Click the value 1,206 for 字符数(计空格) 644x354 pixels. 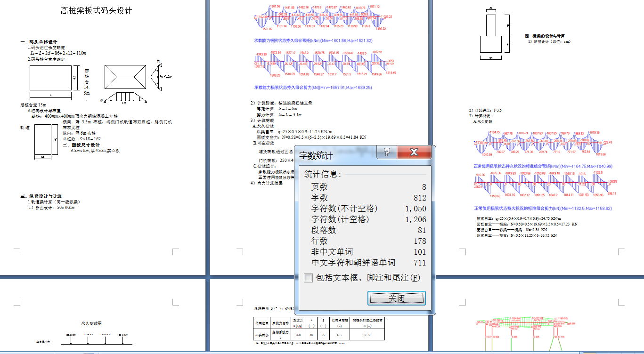pos(416,219)
